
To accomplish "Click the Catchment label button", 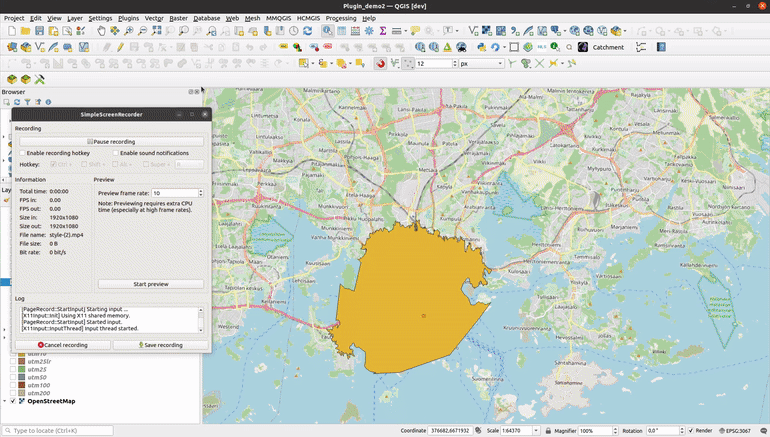I will pos(608,47).
